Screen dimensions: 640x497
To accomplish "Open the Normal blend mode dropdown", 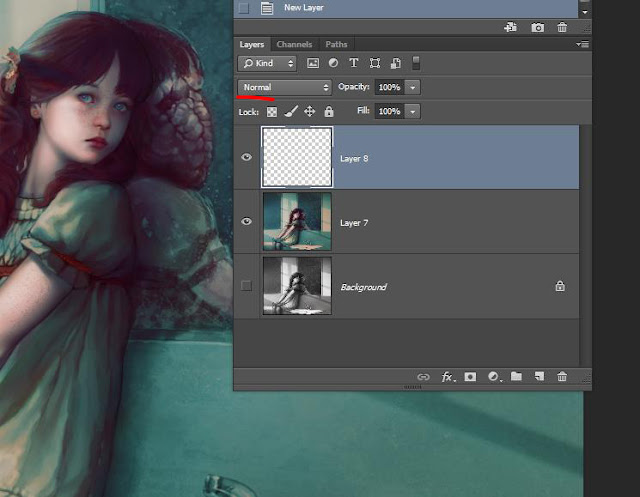I will (x=285, y=87).
